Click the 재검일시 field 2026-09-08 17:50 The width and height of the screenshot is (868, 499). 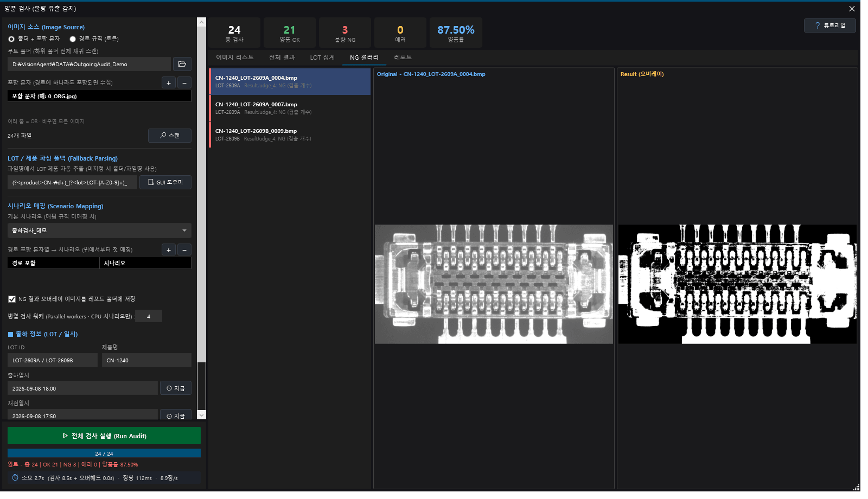click(82, 415)
